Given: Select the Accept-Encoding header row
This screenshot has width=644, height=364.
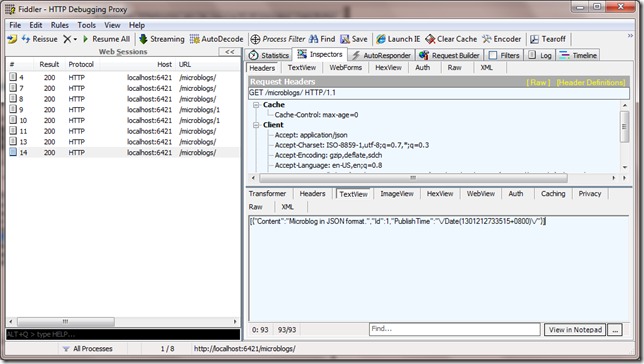Looking at the screenshot, I should [x=328, y=155].
